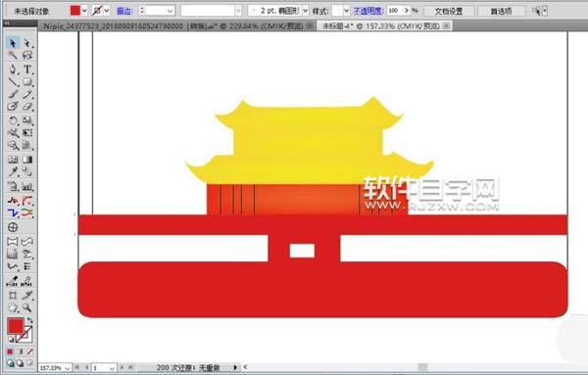588x375 pixels.
Task: Click the 文档设置 button
Action: click(449, 11)
